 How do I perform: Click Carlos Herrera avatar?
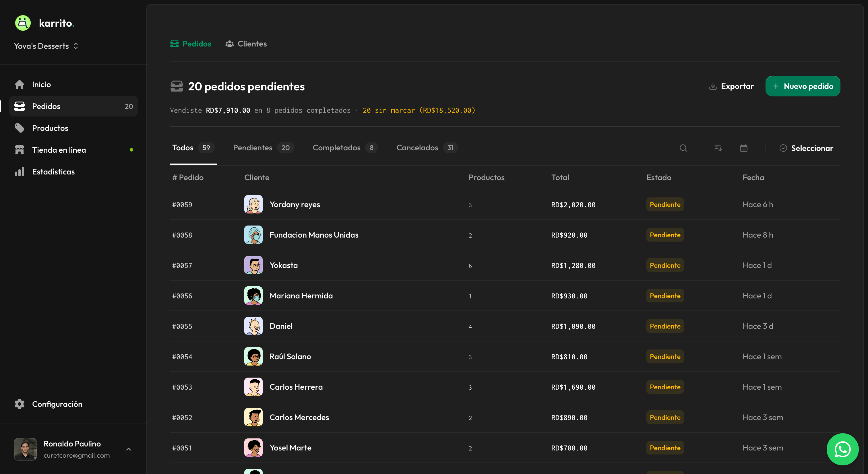253,387
